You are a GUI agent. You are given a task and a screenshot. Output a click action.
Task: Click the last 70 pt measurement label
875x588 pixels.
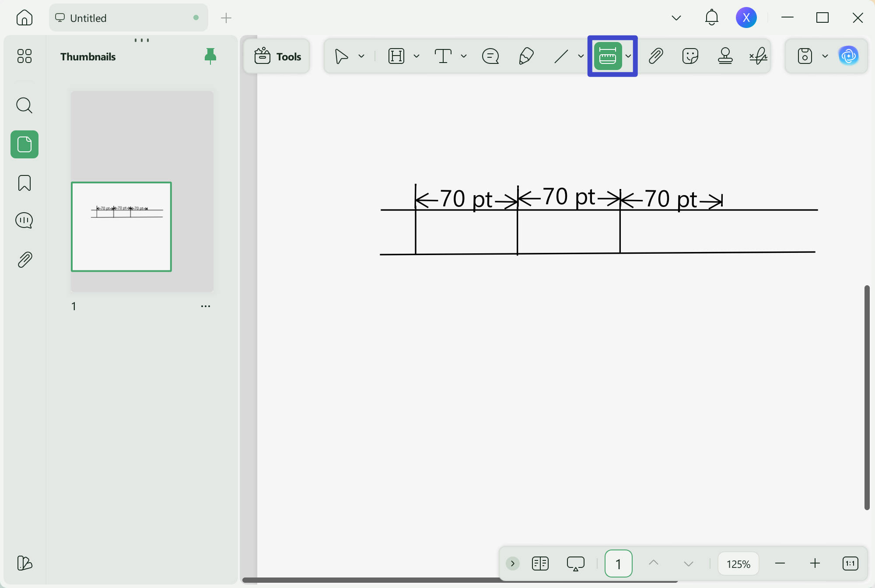(x=671, y=199)
